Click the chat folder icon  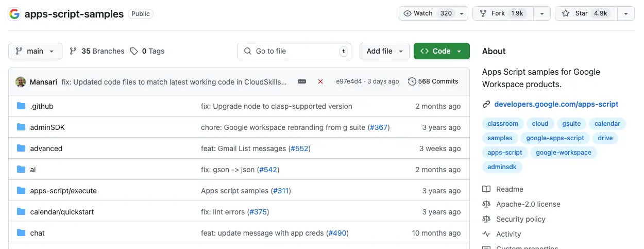[21, 233]
